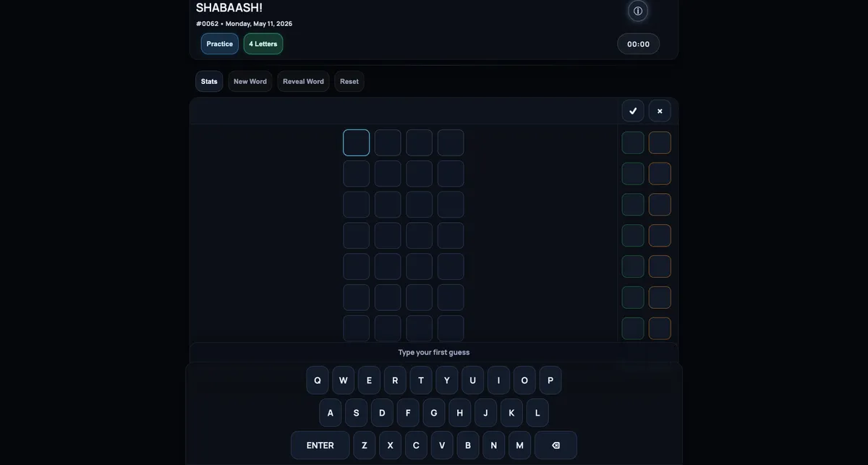Tap the O key
The width and height of the screenshot is (868, 465).
pos(524,380)
